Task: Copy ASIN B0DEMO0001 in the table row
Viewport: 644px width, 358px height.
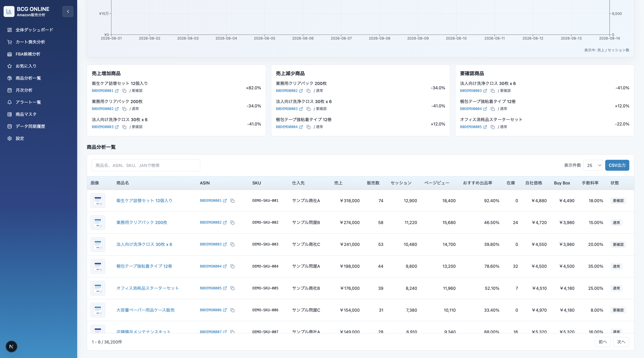Action: pos(233,201)
